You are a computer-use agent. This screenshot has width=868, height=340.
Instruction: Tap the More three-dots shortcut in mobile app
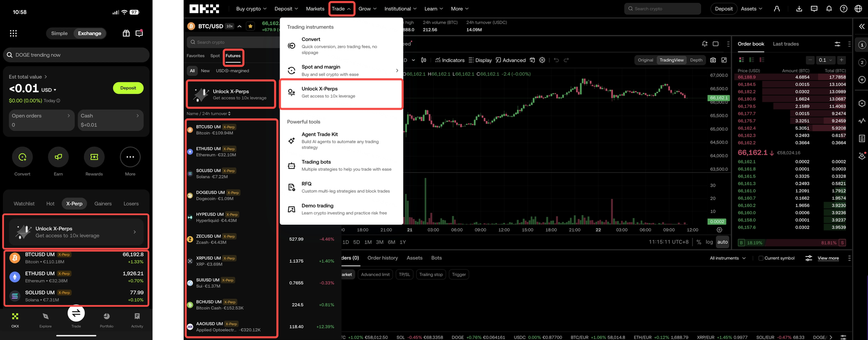coord(130,157)
